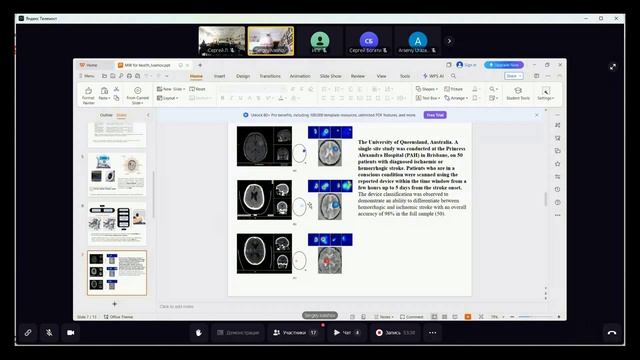The width and height of the screenshot is (640, 360).
Task: Open the Чат panel
Action: click(347, 333)
